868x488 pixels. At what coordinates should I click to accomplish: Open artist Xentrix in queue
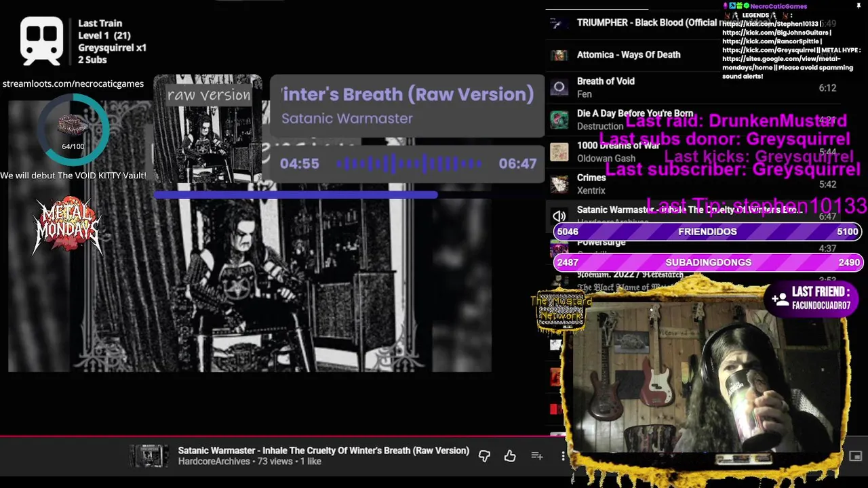(591, 190)
